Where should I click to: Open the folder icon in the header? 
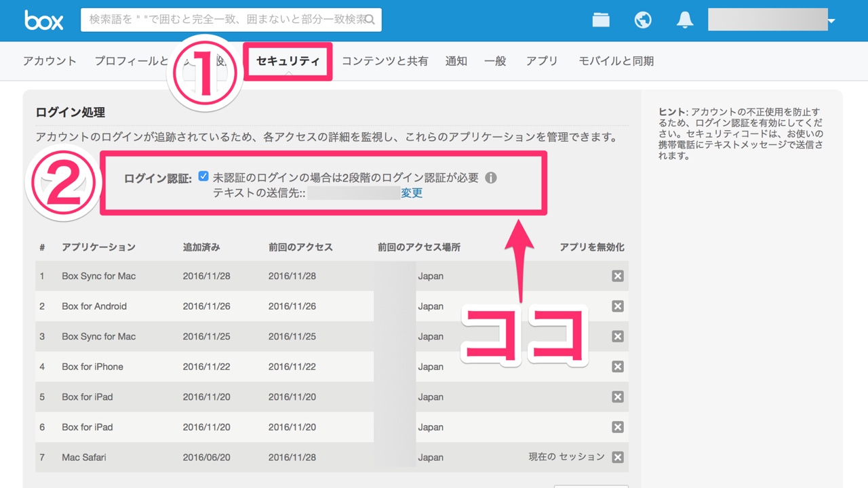click(601, 20)
